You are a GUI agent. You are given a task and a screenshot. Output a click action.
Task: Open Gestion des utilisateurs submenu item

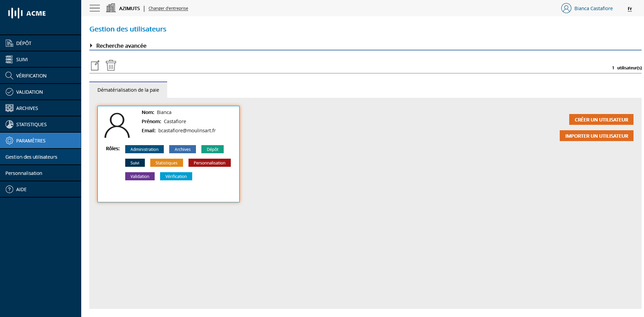tap(31, 157)
